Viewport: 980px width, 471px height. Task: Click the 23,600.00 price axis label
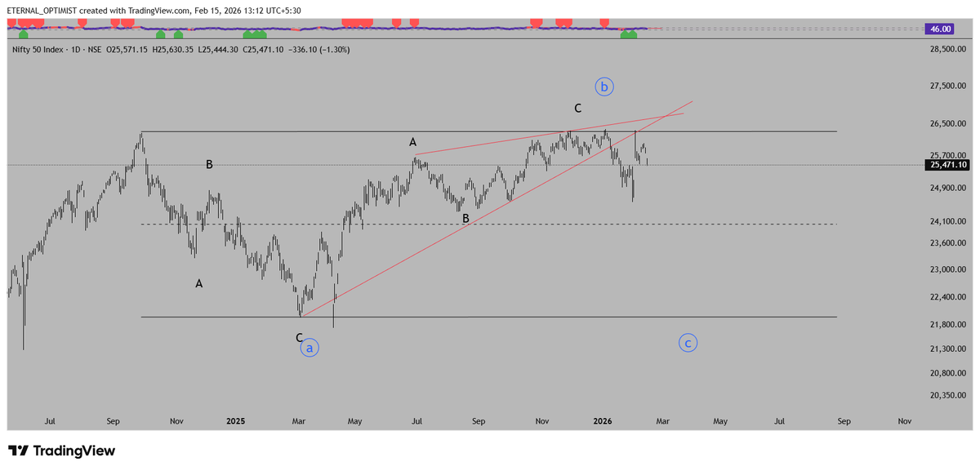click(x=947, y=243)
